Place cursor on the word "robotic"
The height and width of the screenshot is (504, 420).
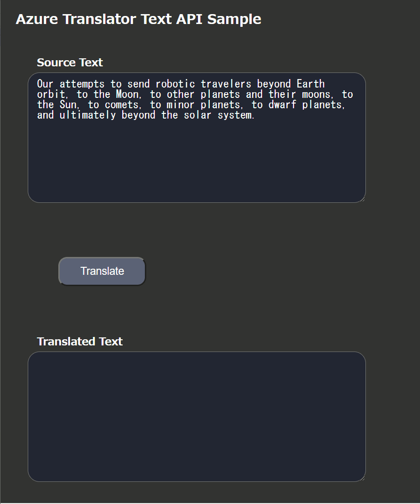(175, 84)
